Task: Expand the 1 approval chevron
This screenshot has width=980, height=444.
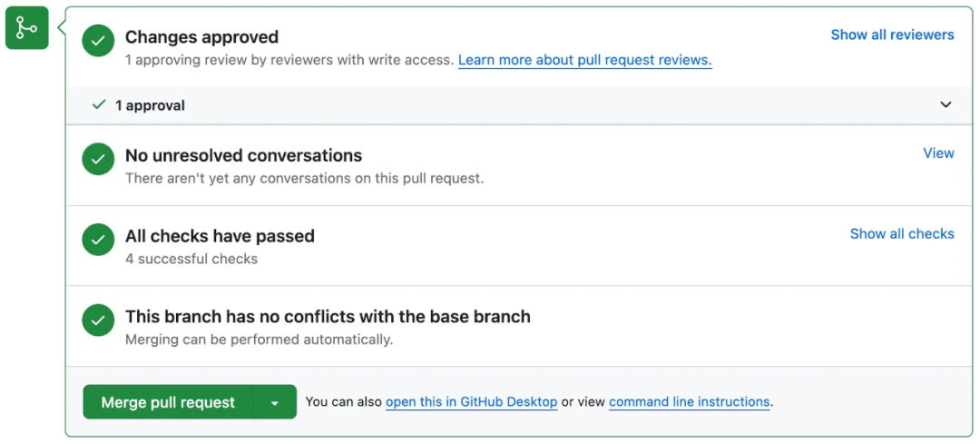Action: click(x=946, y=105)
